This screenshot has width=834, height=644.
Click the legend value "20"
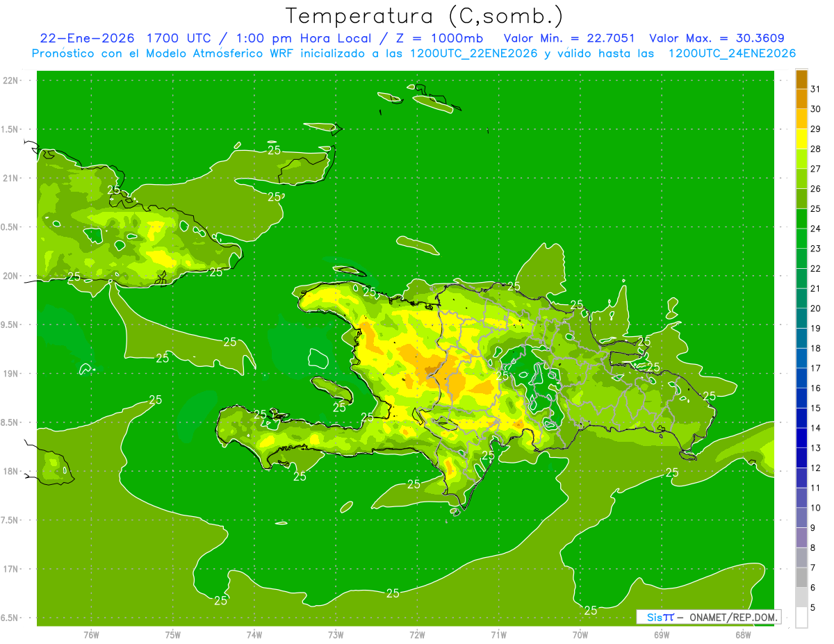click(x=815, y=308)
